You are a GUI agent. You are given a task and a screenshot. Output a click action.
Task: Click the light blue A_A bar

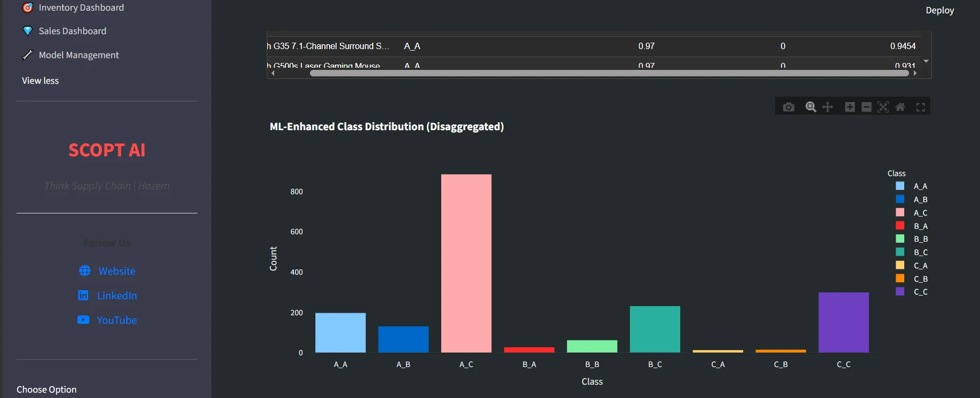click(x=340, y=332)
